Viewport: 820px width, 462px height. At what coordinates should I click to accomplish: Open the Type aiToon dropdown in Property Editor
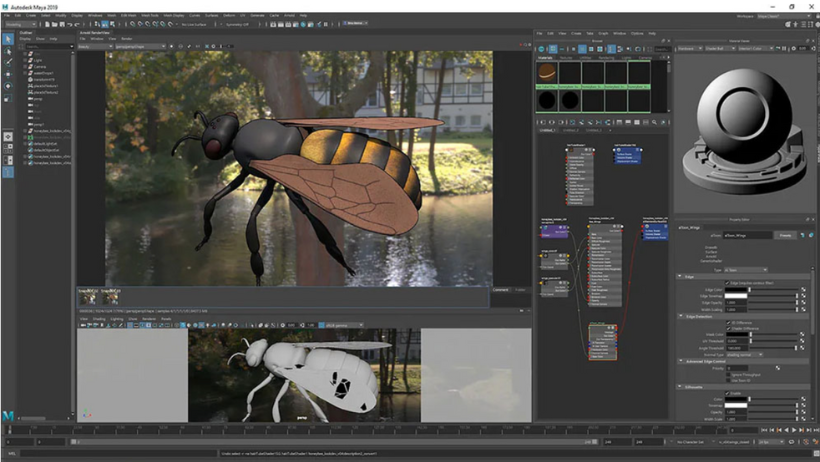[746, 270]
